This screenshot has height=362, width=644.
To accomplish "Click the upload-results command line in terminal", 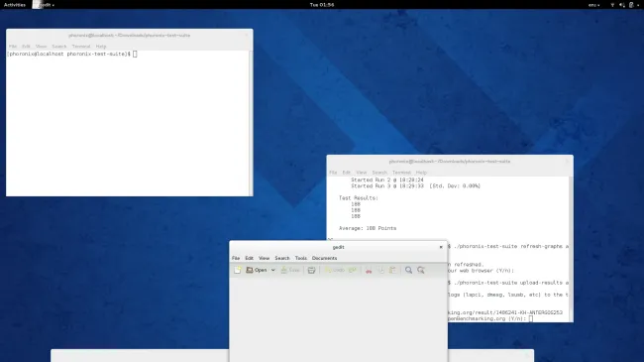I will 508,283.
